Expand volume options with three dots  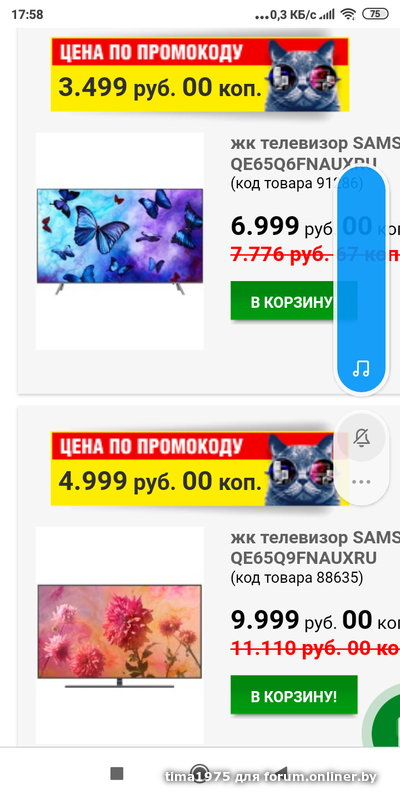pos(361,481)
